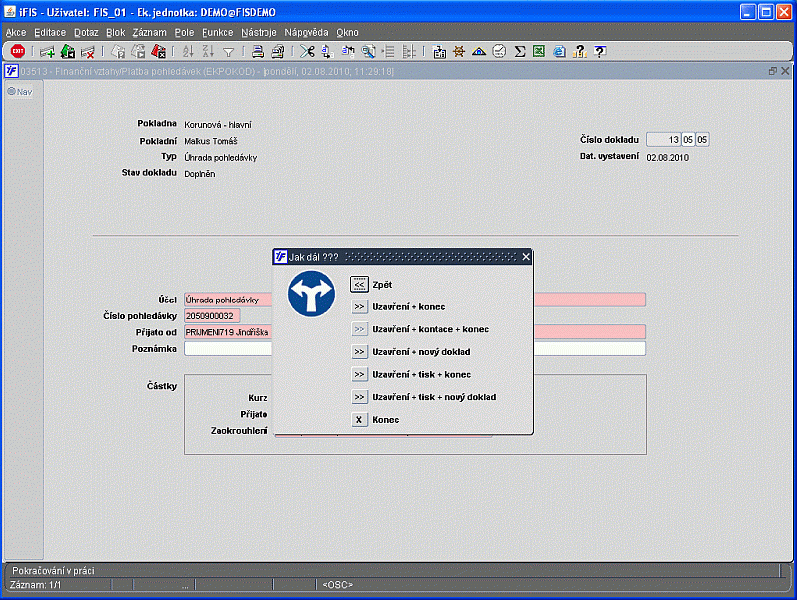This screenshot has height=600, width=797.
Task: Click the red EXIT icon in toolbar
Action: pos(18,51)
